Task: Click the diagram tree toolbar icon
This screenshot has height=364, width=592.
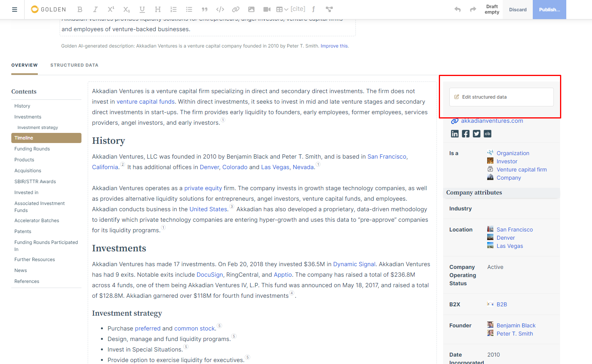Action: coord(329,9)
